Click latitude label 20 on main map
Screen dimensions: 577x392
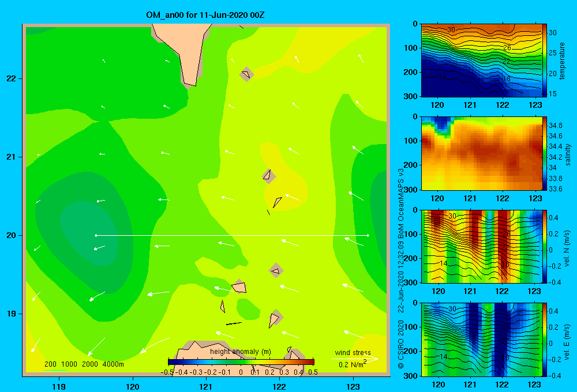(x=11, y=235)
